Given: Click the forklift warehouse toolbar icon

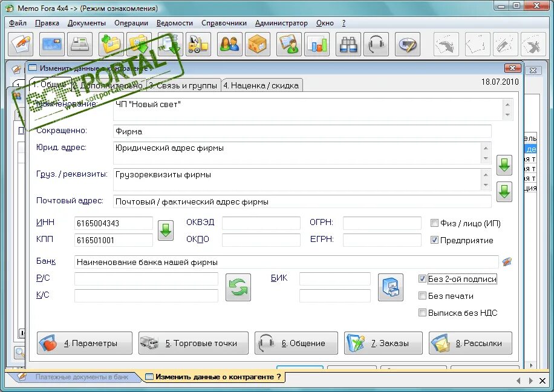Looking at the screenshot, I should (x=198, y=44).
